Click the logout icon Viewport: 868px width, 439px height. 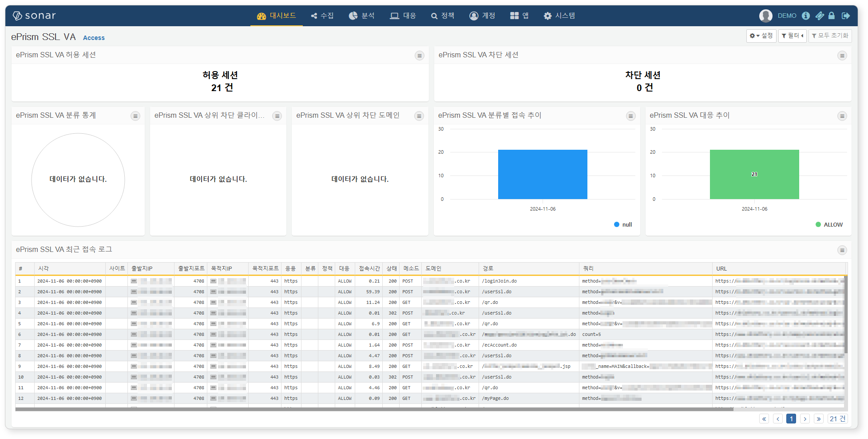846,16
